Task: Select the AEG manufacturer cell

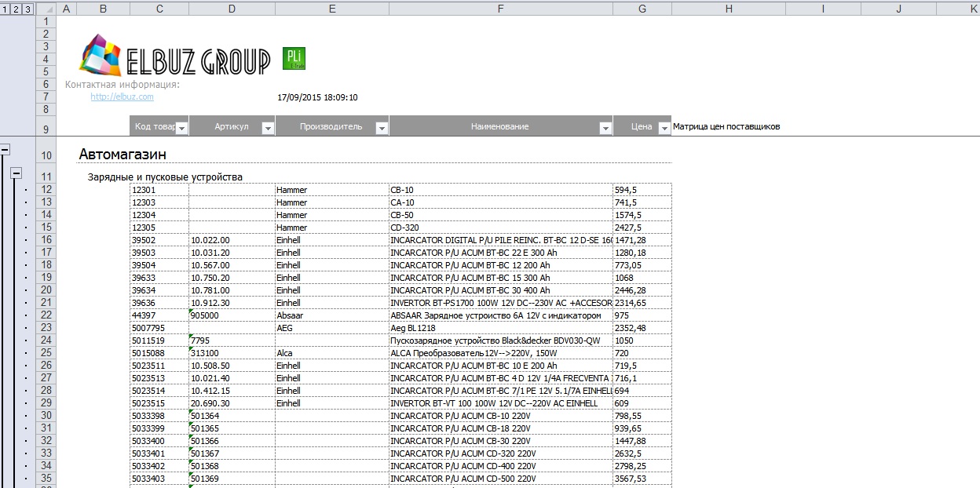Action: coord(332,328)
